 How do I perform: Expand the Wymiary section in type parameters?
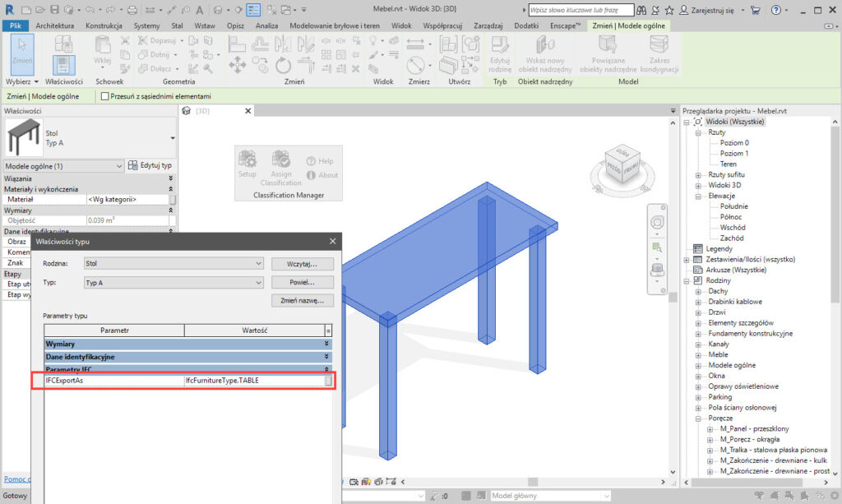click(x=328, y=344)
